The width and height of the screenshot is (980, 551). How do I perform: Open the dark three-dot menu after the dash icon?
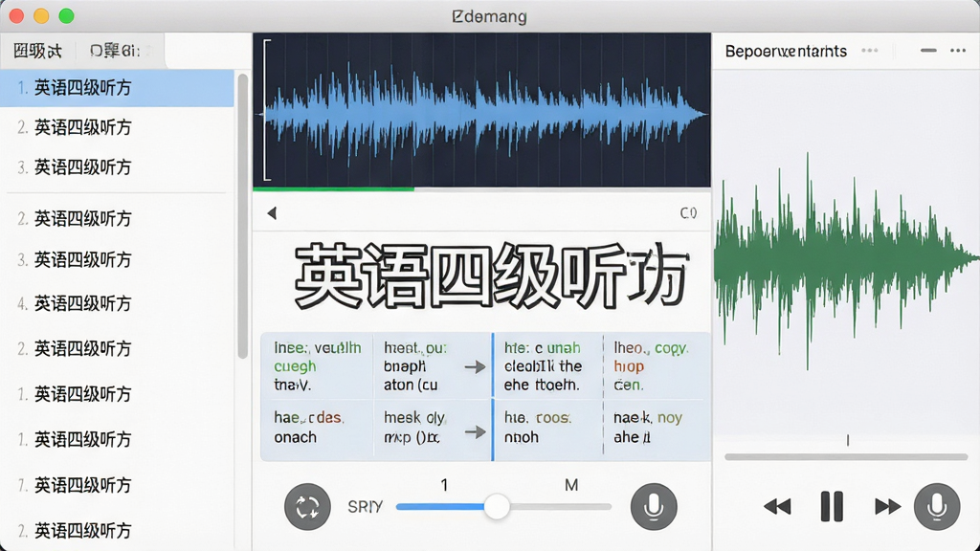coord(958,50)
